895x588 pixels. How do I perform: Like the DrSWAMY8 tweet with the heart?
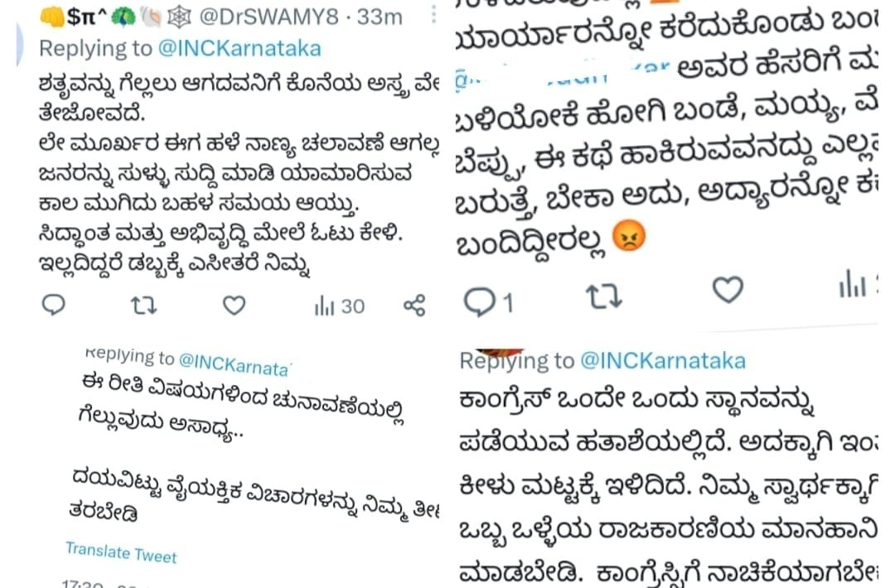234,306
